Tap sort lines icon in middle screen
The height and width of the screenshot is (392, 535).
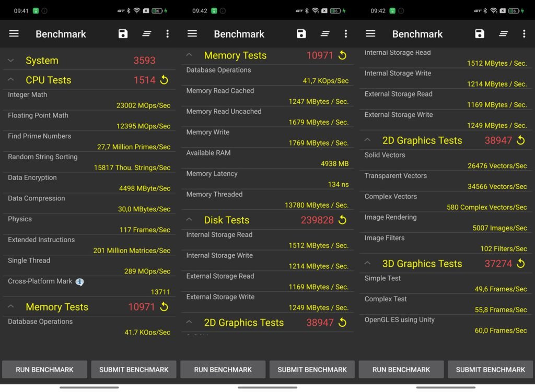pos(325,34)
